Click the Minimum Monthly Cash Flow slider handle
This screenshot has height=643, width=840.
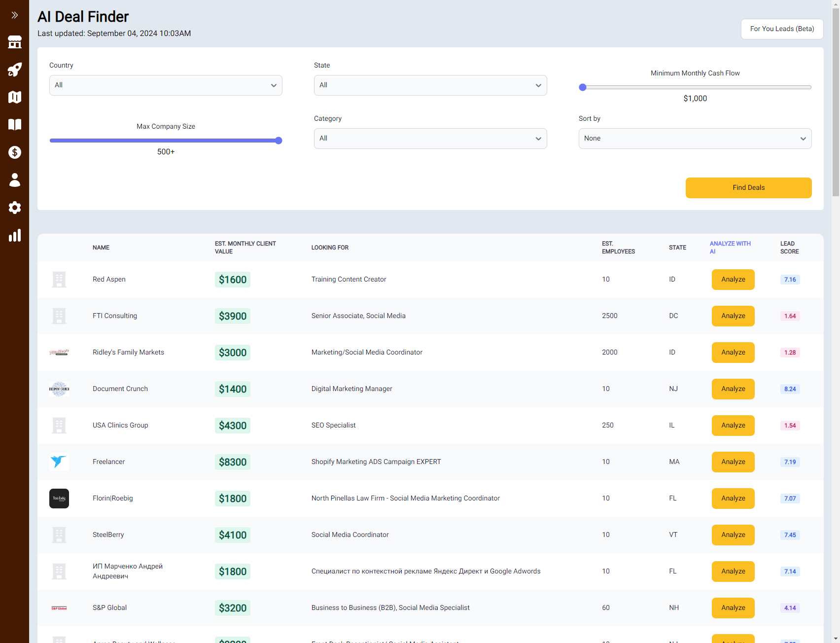583,87
